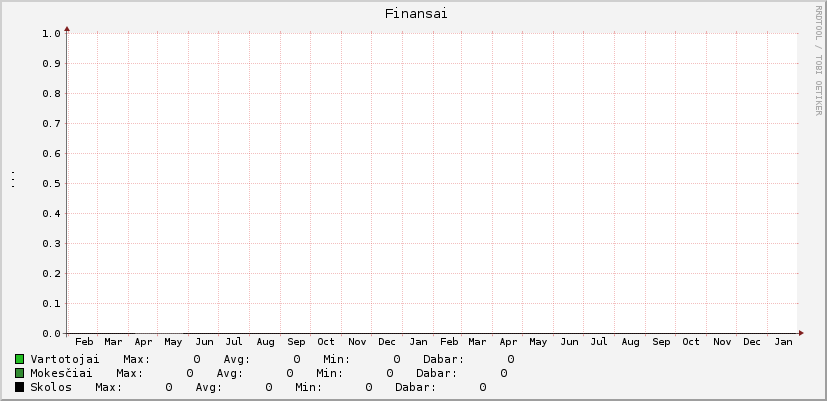Click the Max value in the Skolos row
Image resolution: width=827 pixels, height=401 pixels.
click(x=169, y=387)
